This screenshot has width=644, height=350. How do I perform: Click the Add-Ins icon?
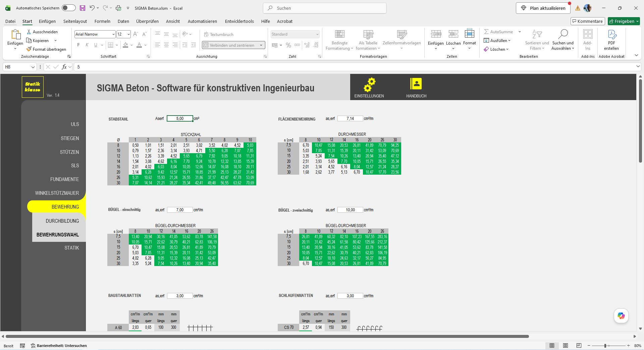588,34
